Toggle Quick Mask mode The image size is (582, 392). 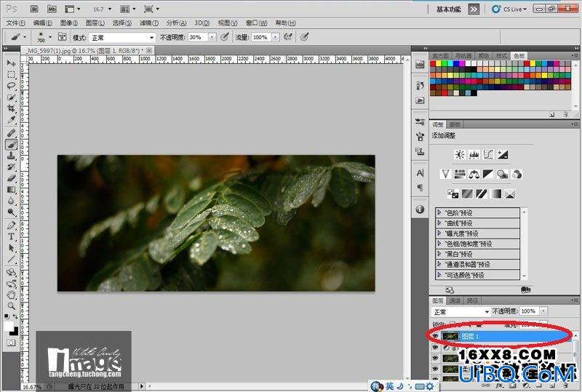(11, 343)
